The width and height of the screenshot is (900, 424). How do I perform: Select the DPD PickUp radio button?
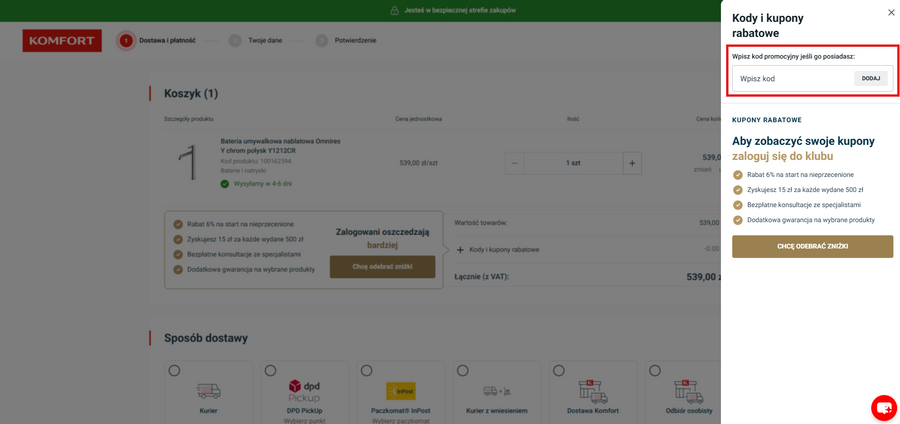[270, 371]
